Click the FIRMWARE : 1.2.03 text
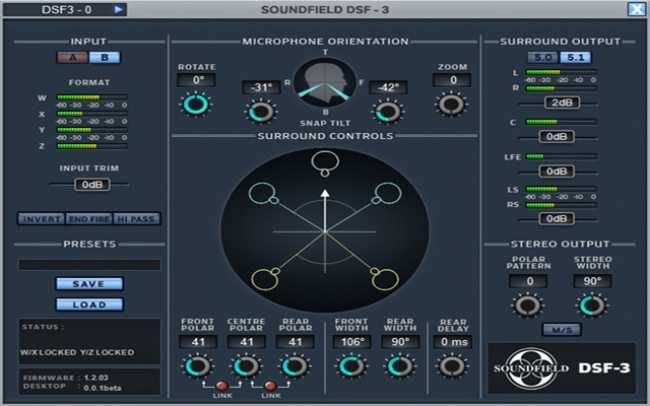This screenshot has width=650, height=406. [65, 378]
